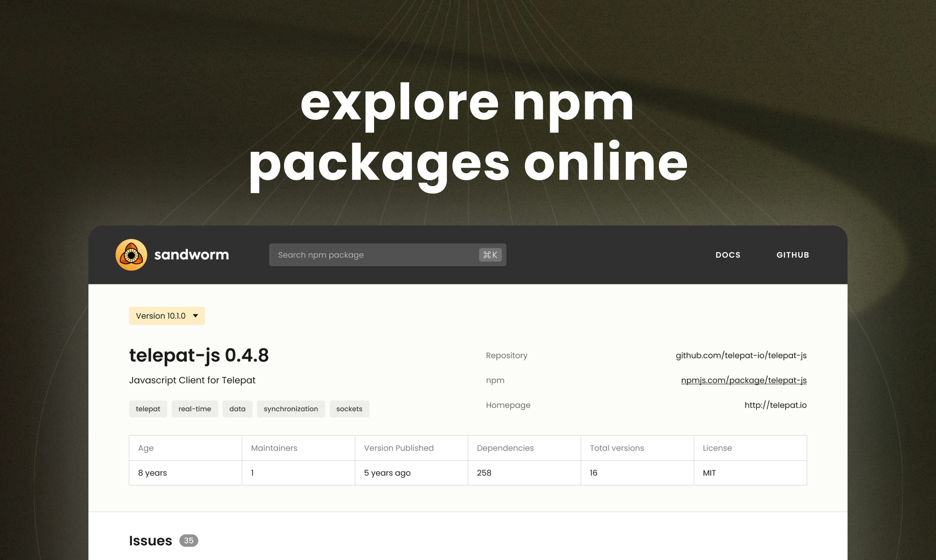Click the Homepage label
Viewport: 936px width, 560px height.
pyautogui.click(x=508, y=405)
